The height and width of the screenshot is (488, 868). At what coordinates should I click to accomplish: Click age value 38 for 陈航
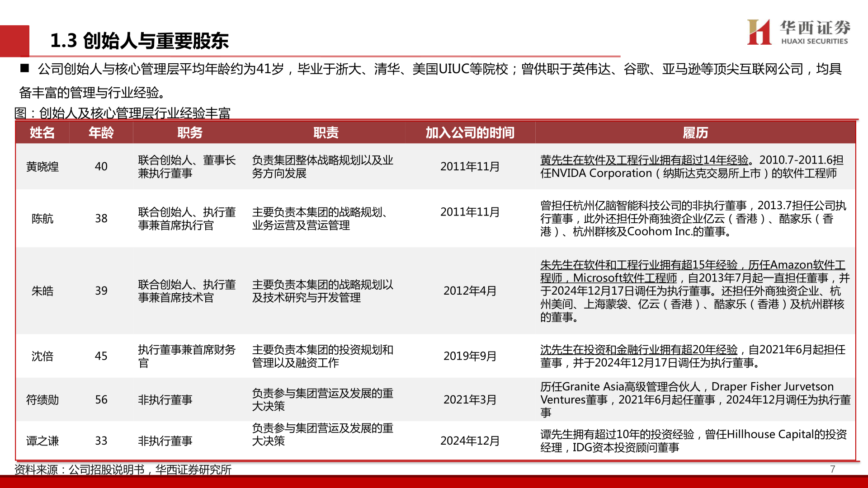point(101,219)
